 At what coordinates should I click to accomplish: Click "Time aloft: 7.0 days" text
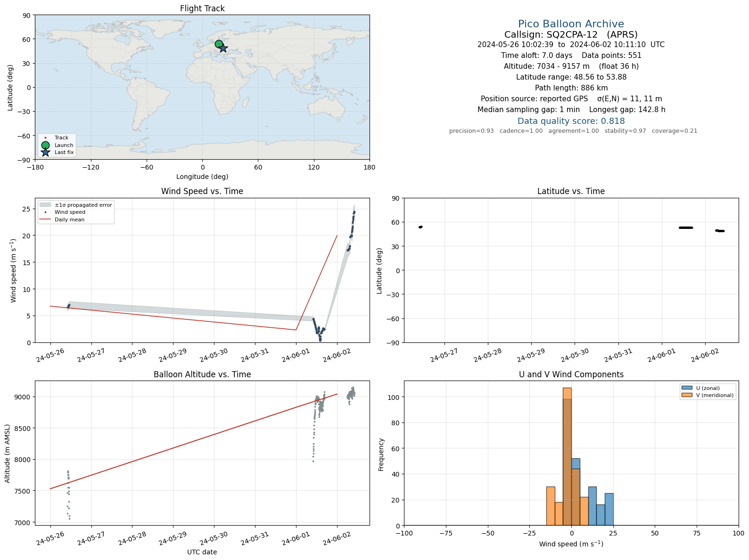click(536, 56)
